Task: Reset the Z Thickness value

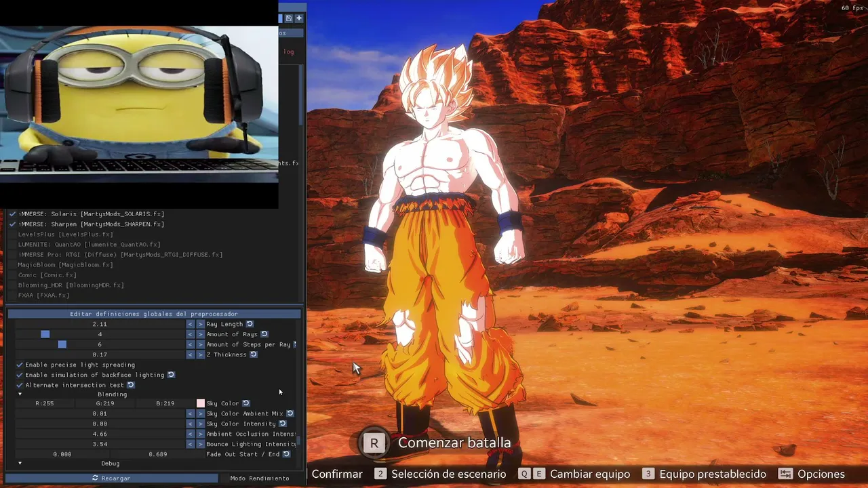Action: point(254,354)
